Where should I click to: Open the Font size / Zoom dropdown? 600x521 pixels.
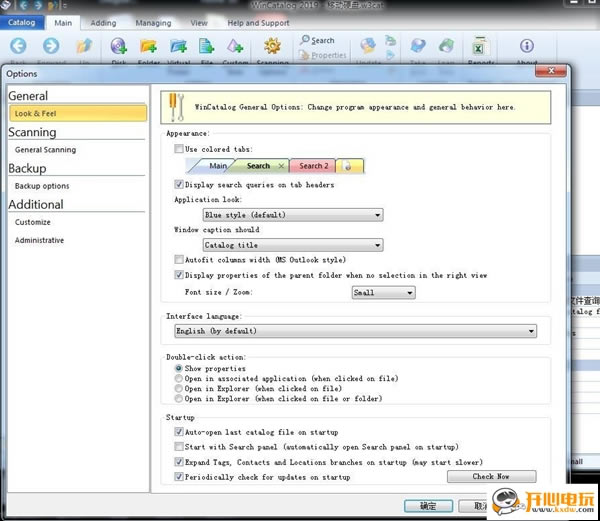click(x=383, y=292)
